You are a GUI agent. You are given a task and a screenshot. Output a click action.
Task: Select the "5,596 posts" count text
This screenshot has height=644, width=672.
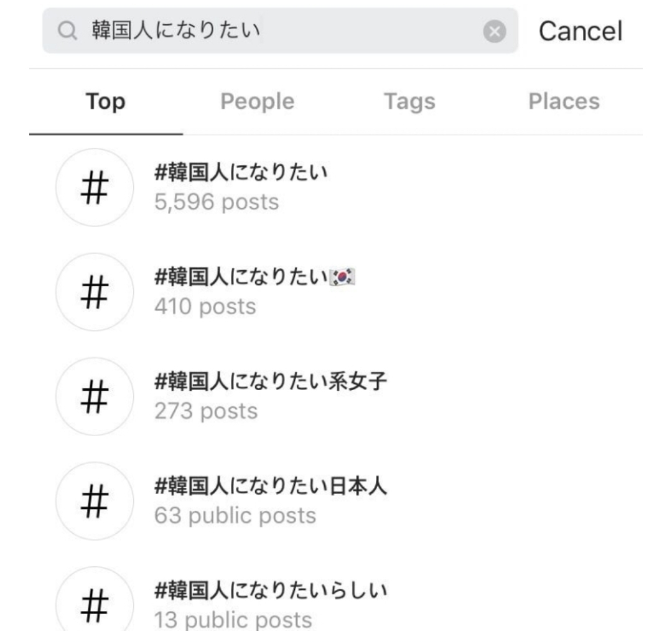click(x=217, y=202)
